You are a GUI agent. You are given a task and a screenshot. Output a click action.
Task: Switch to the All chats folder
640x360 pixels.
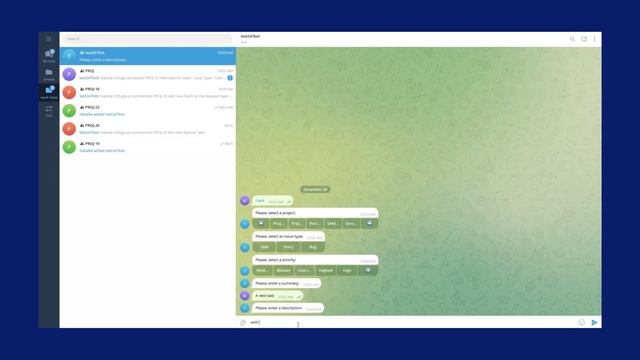(49, 56)
